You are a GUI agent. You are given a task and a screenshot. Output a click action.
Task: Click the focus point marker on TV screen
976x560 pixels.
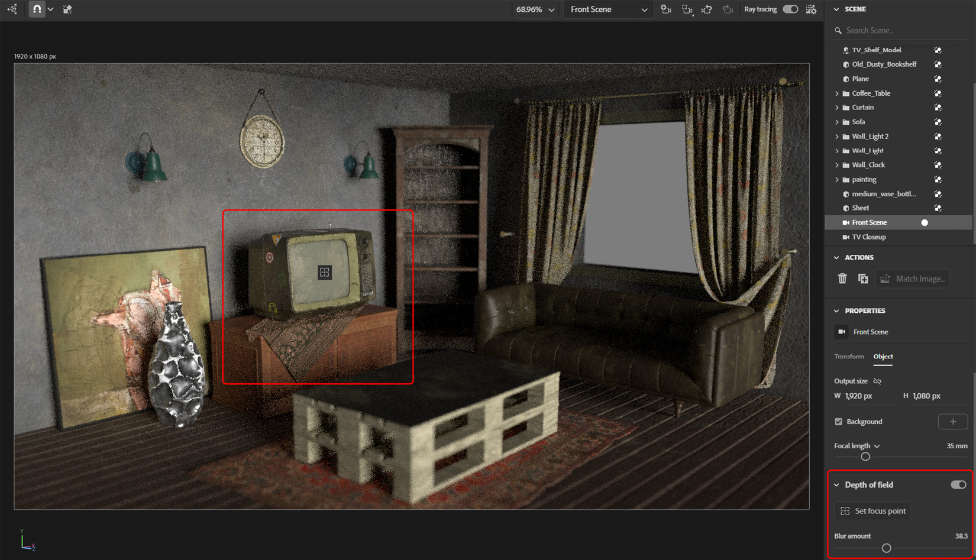click(325, 273)
